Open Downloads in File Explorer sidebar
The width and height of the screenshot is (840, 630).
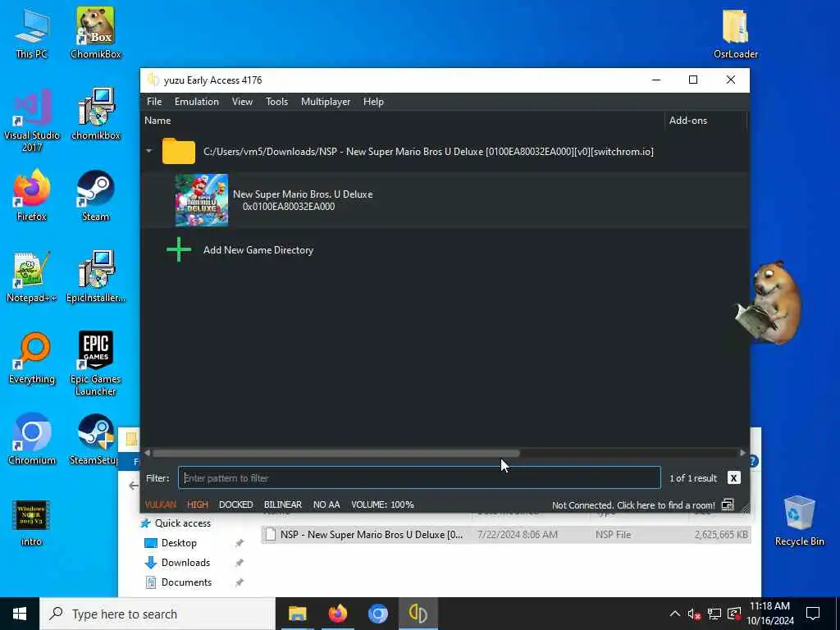click(x=185, y=563)
